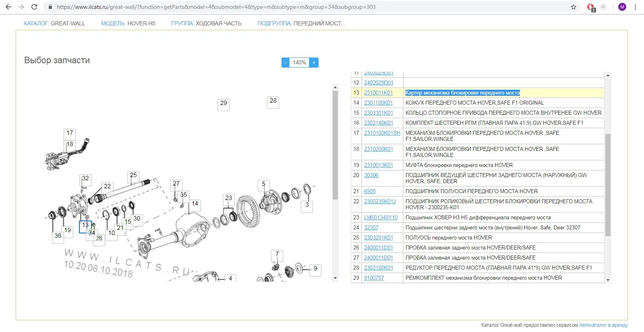Select diagram callout 27
The image size is (644, 332).
176,185
